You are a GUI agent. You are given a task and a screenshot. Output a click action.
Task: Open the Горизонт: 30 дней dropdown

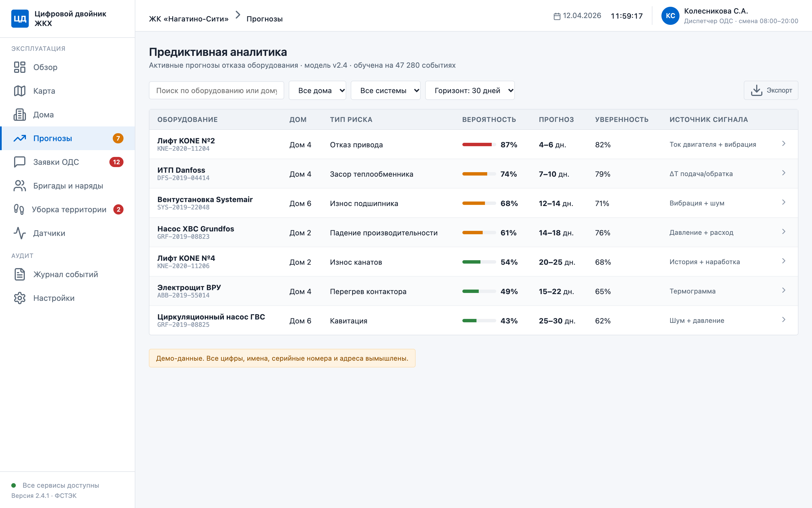click(470, 90)
